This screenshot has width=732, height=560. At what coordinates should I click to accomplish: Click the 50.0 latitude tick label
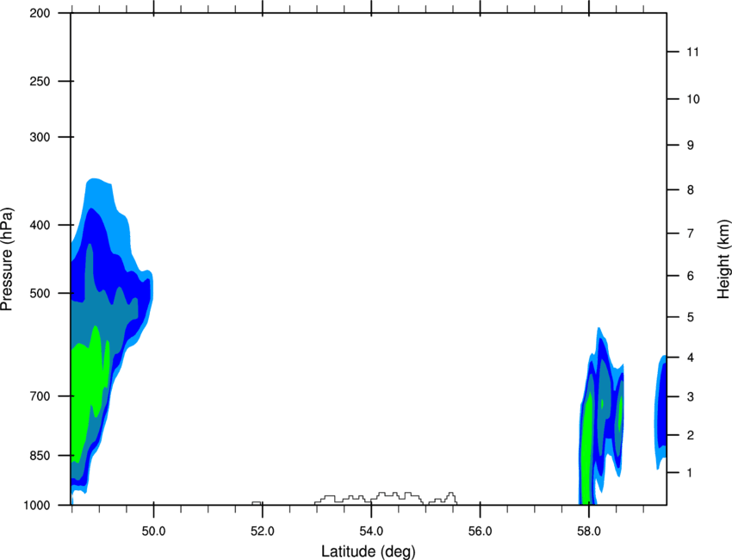(153, 532)
